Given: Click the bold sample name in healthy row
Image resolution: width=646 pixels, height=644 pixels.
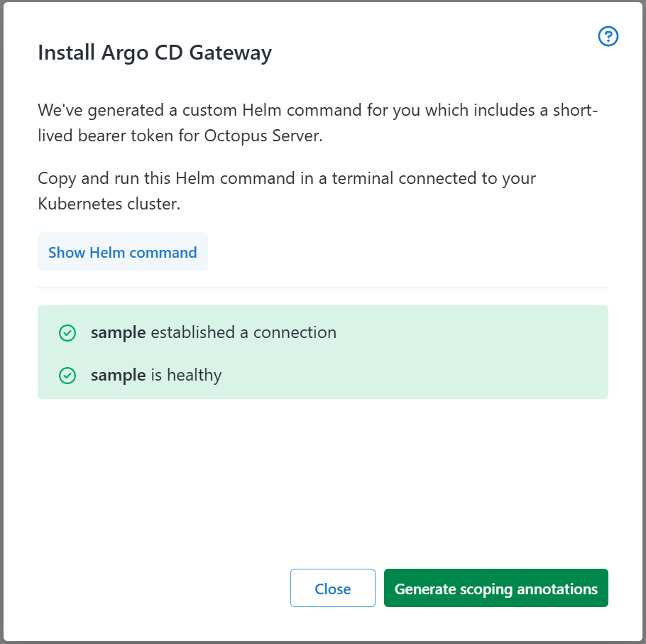Looking at the screenshot, I should click(x=118, y=375).
